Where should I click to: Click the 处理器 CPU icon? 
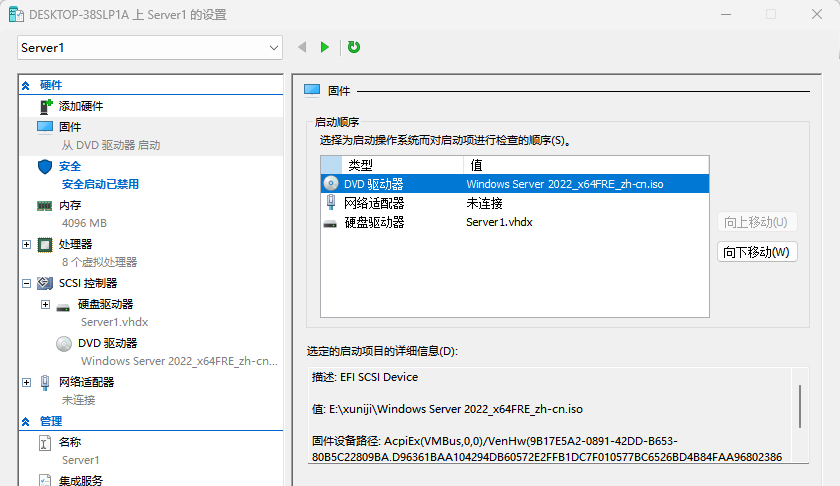click(45, 245)
